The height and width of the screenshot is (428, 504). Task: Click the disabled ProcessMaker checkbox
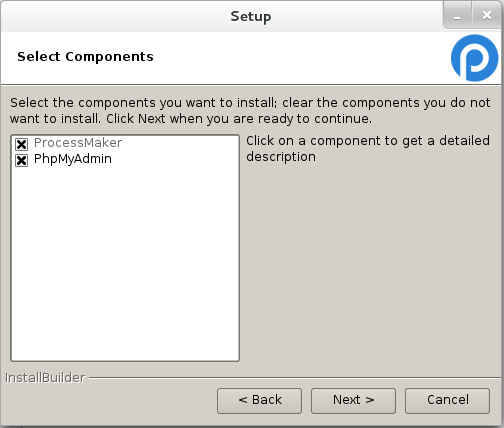21,144
